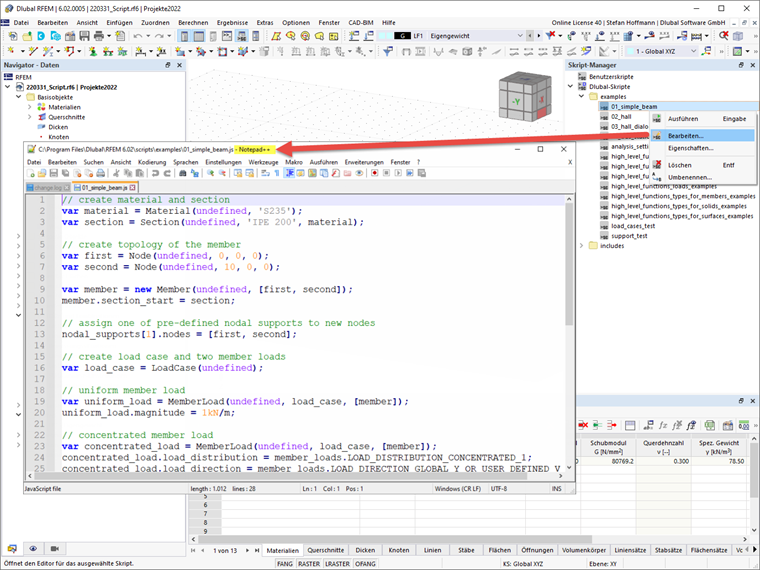Screen dimensions: 760x570
Task: Toggle FANG snap in status bar
Action: tap(285, 563)
